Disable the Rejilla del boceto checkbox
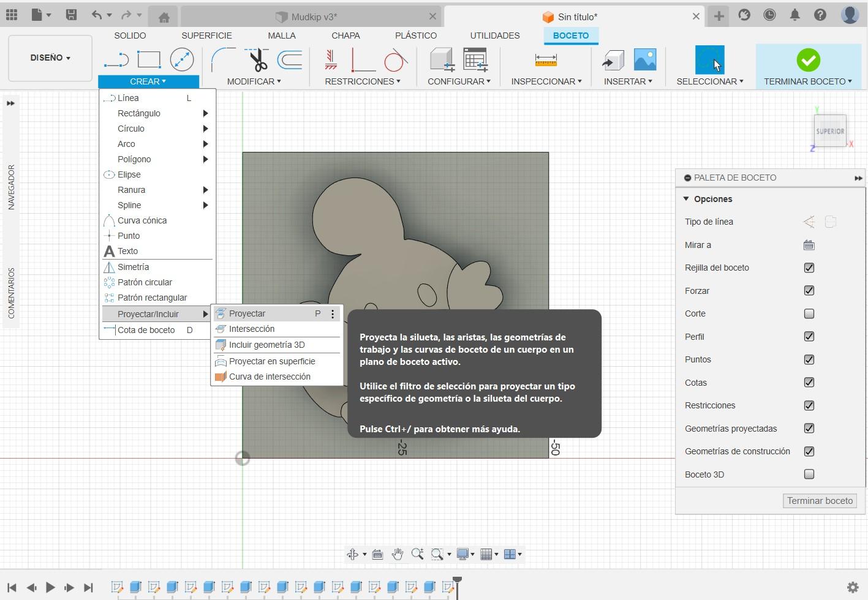Image resolution: width=868 pixels, height=600 pixels. pyautogui.click(x=809, y=268)
